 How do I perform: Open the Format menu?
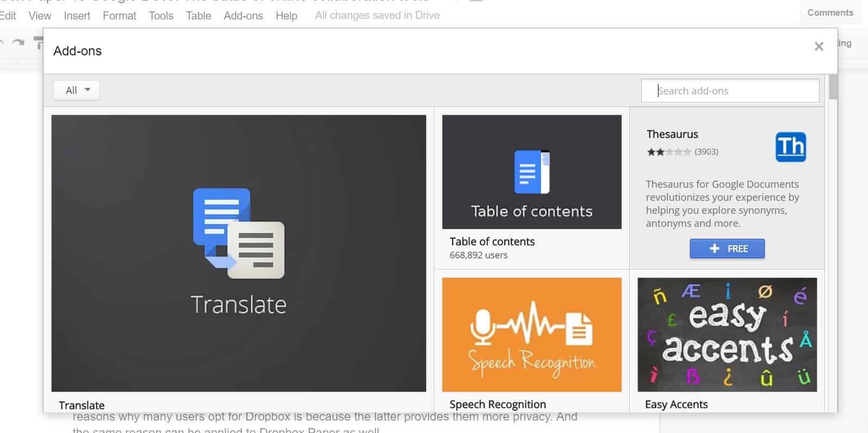pyautogui.click(x=119, y=16)
